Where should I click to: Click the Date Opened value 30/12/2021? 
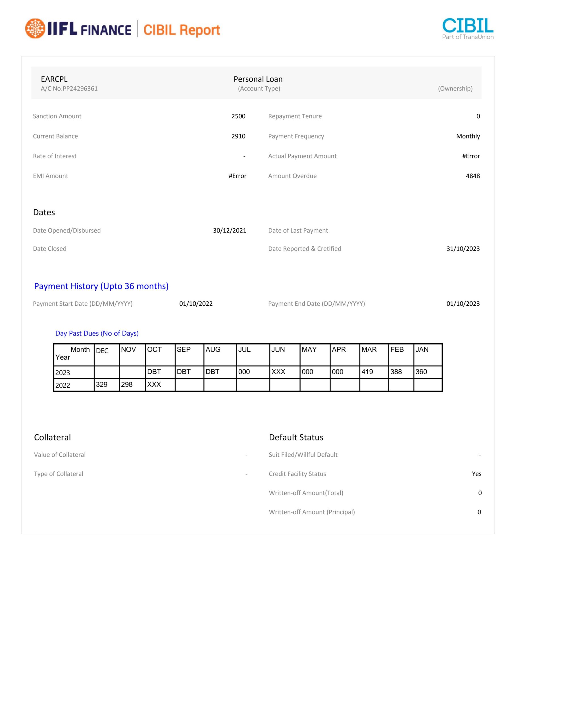(x=230, y=230)
